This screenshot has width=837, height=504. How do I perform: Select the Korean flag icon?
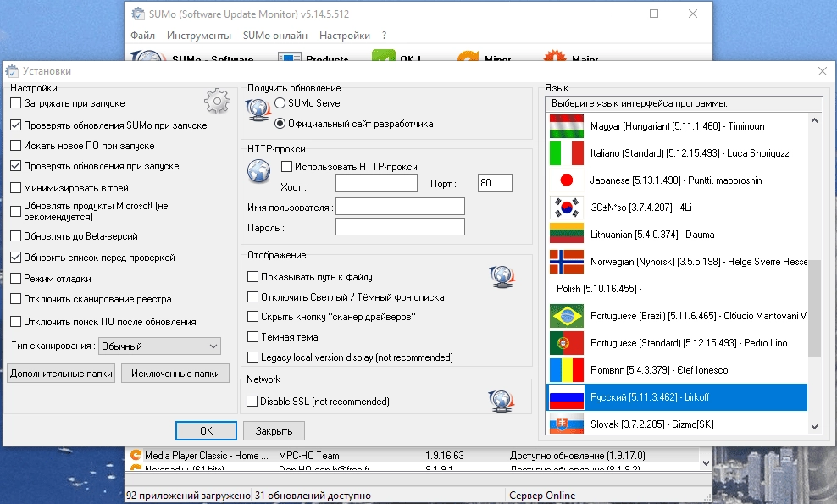click(x=567, y=208)
